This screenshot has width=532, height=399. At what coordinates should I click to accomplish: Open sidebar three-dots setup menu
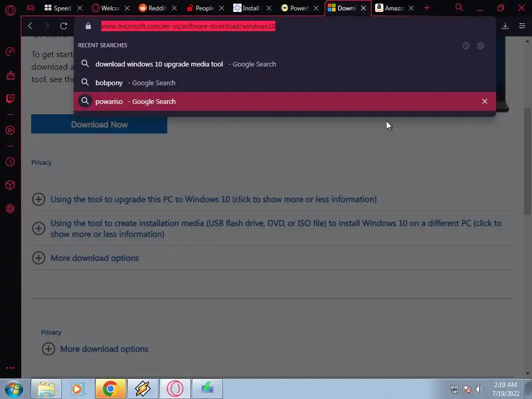point(10,368)
